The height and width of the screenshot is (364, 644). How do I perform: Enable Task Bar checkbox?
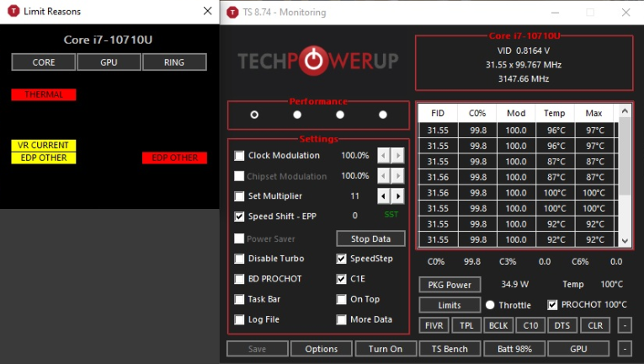(239, 299)
